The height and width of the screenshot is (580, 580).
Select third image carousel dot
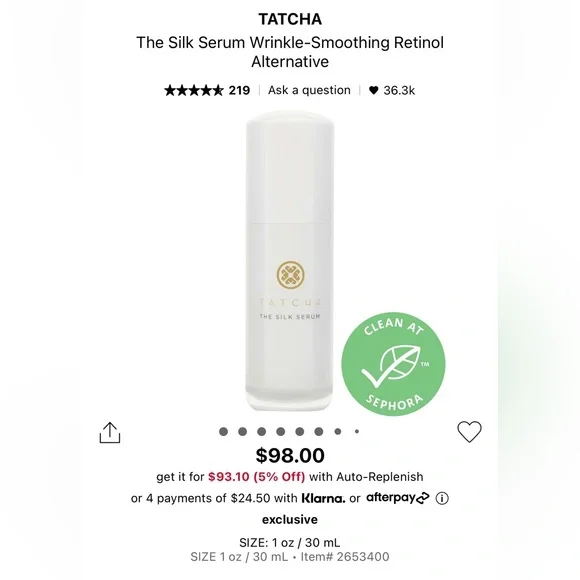coord(262,431)
